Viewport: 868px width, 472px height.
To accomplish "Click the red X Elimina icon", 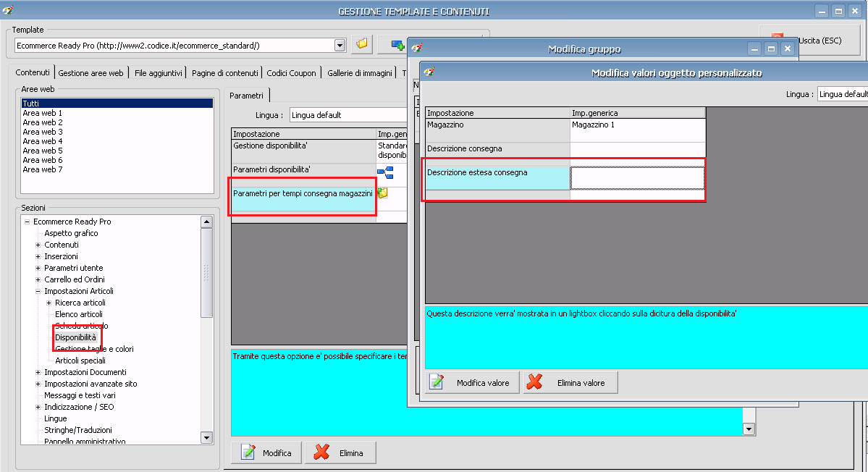I will coord(321,452).
